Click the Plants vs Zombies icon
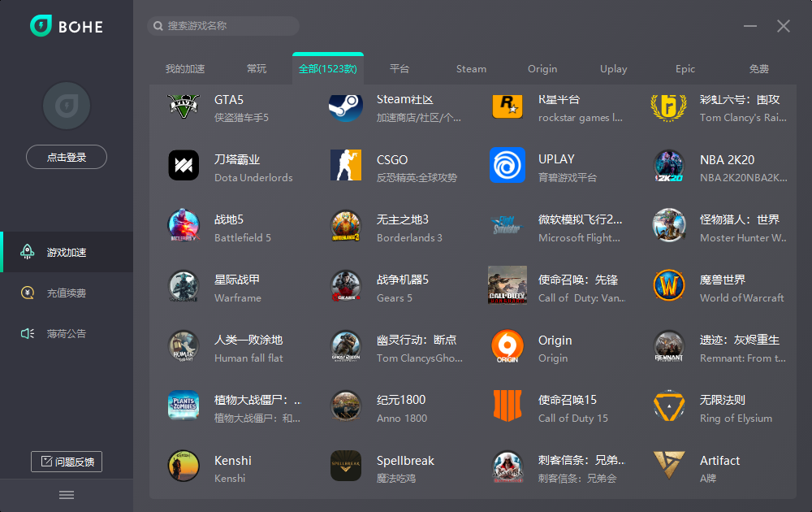 point(184,406)
